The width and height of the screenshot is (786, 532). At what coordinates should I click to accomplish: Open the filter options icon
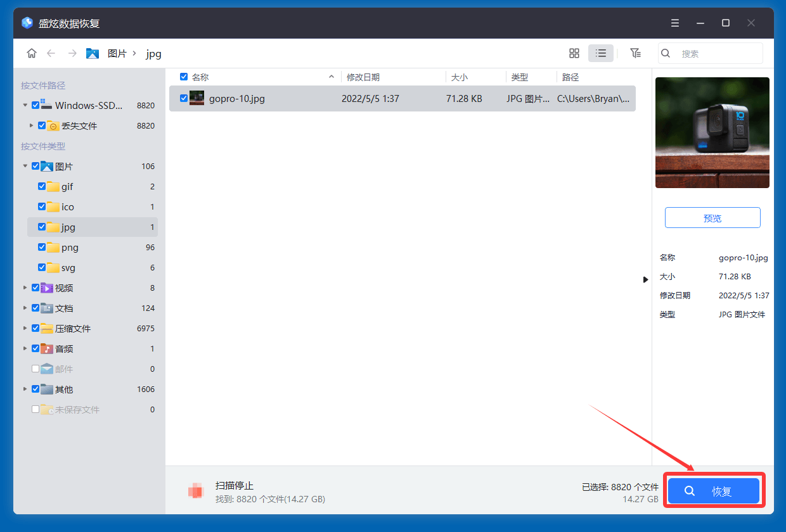coord(636,53)
